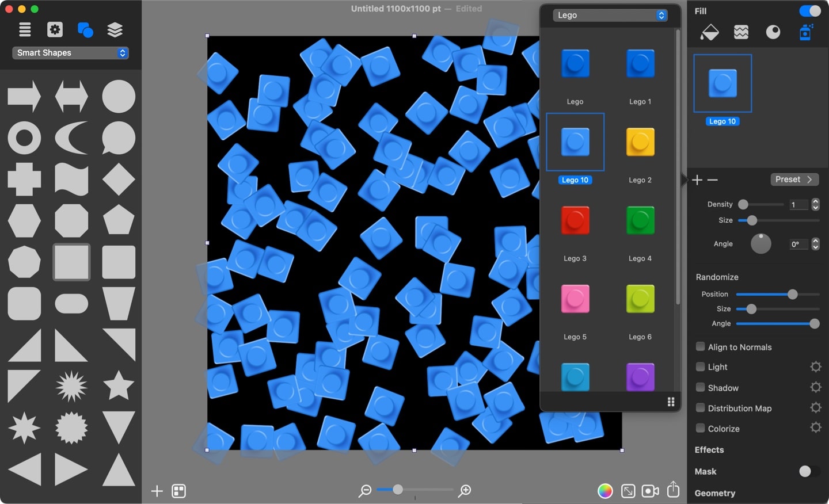Click the Density value field
Viewport: 829px width, 504px height.
799,205
